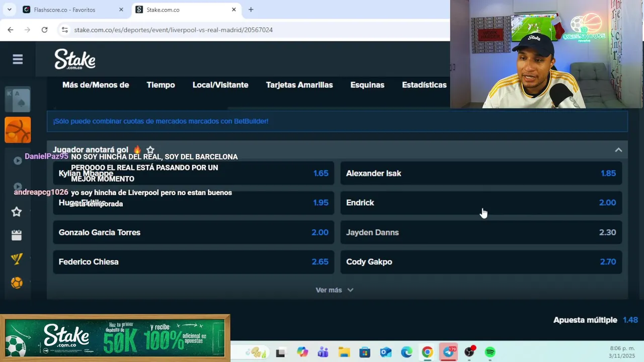Click the upper play-circle icon in sidebar
644x362 pixels.
coord(18,160)
